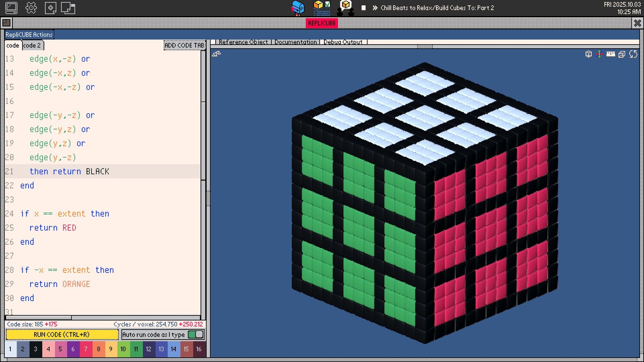Click the 'Cycles / voxel' status text

coord(158,324)
